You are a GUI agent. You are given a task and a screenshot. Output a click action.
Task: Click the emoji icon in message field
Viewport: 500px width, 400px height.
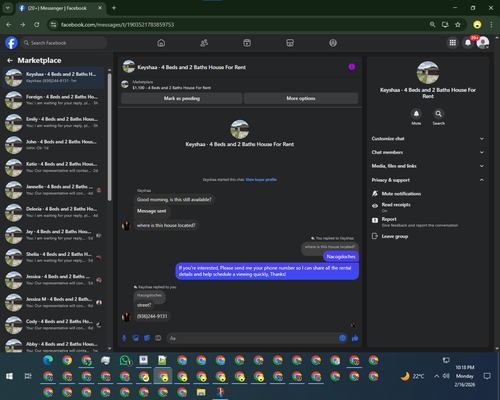coord(342,338)
